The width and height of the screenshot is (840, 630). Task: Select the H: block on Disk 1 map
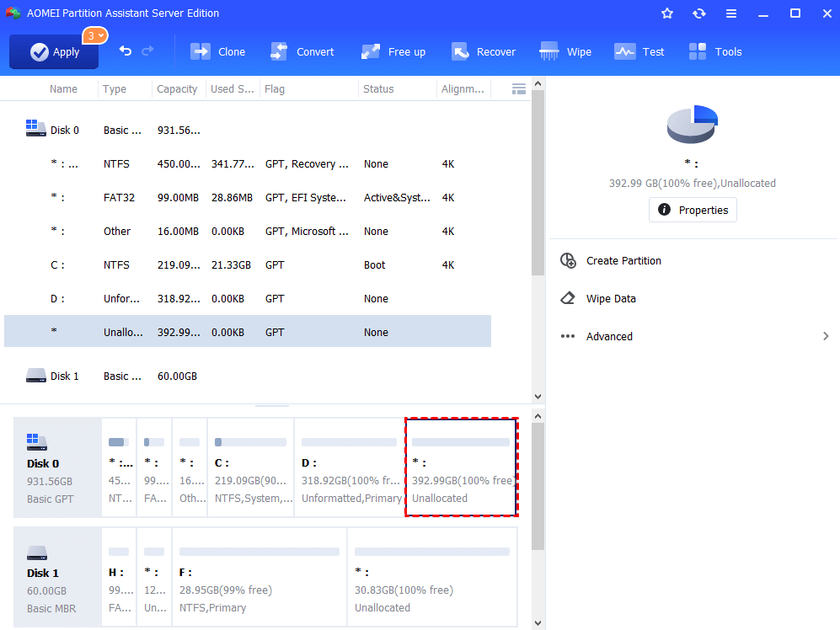[119, 577]
